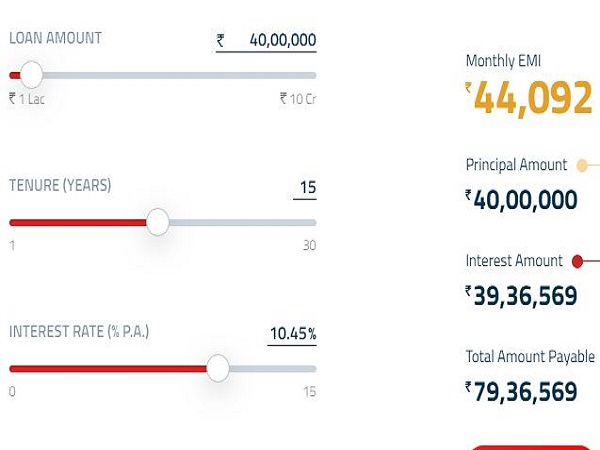Click the interest rate maximum label 15

tap(309, 392)
